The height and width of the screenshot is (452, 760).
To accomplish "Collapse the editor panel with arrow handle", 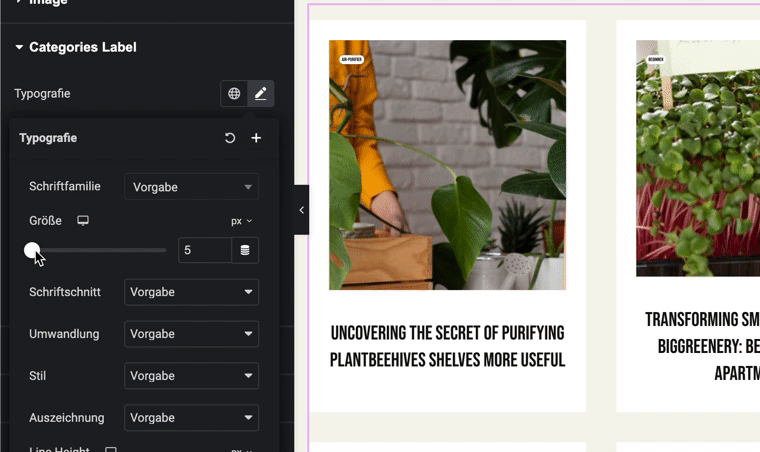I will (x=301, y=210).
